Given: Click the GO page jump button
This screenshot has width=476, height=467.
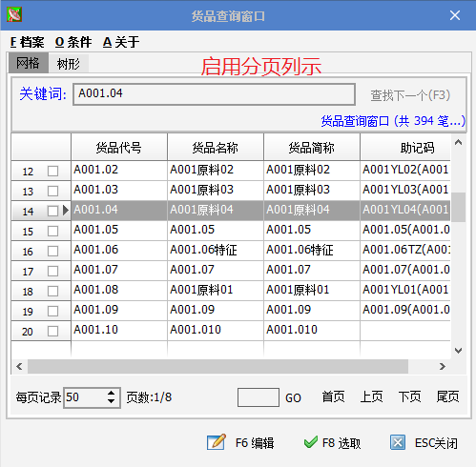Looking at the screenshot, I should click(x=293, y=397).
